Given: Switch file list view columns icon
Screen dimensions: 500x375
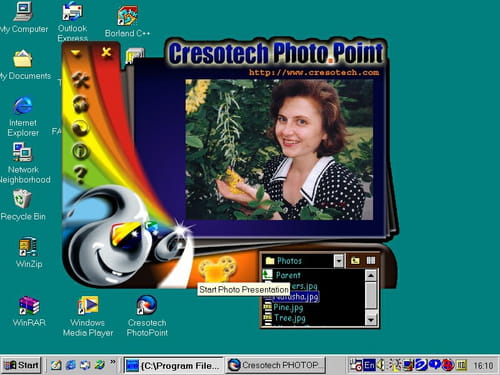Looking at the screenshot, I should coord(371,260).
